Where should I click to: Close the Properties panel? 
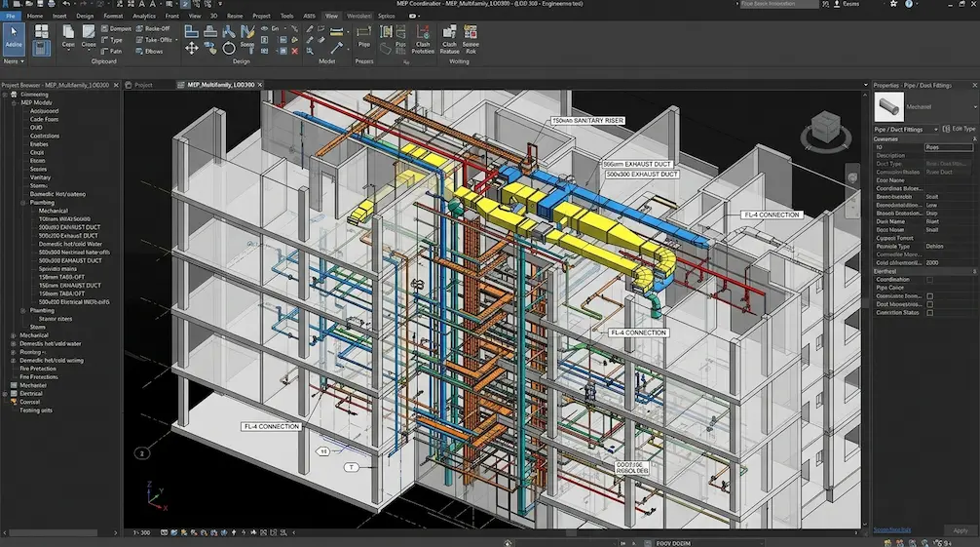point(974,85)
